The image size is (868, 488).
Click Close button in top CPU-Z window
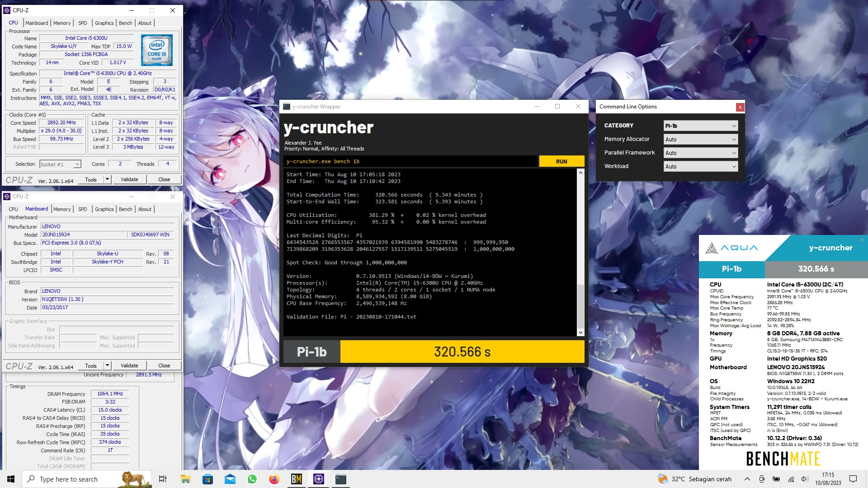[x=164, y=179]
